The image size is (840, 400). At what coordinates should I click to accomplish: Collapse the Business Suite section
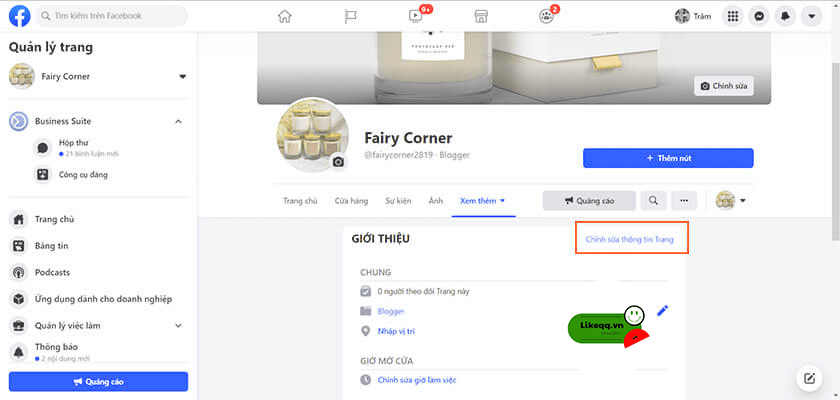point(178,122)
